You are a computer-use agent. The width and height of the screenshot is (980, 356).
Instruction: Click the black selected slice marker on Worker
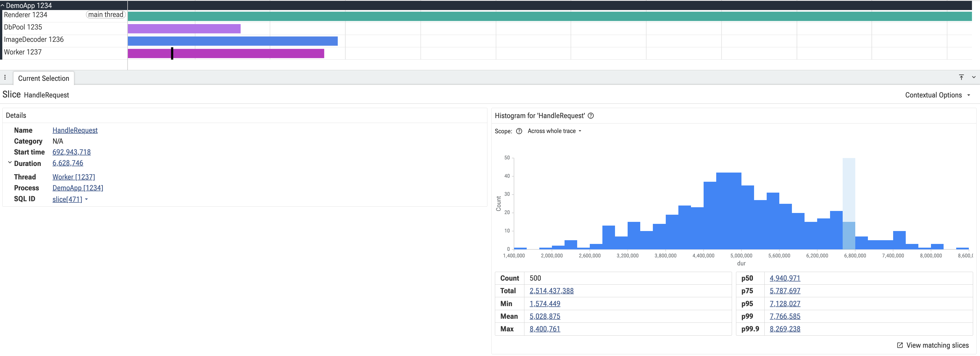click(172, 53)
